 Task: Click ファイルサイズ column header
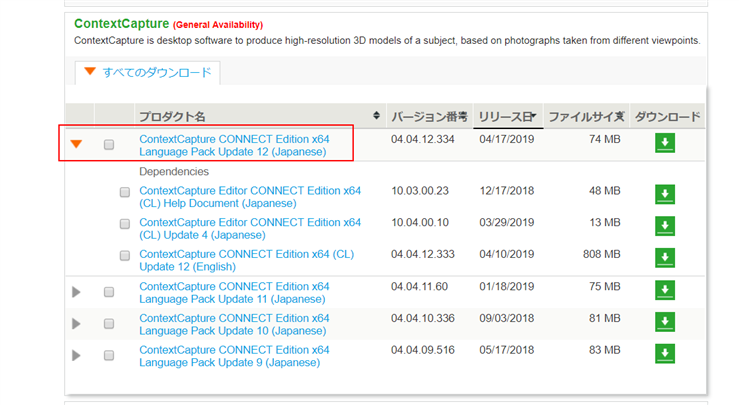587,116
